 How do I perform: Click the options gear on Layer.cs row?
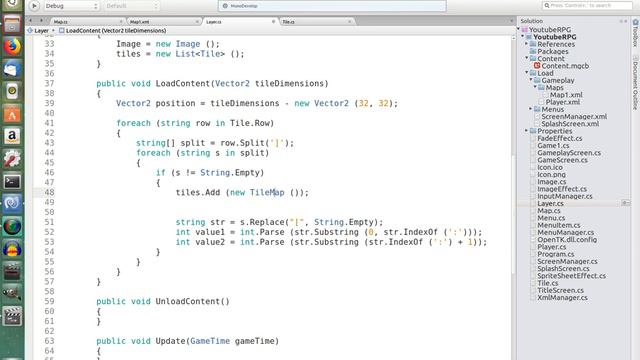click(625, 203)
